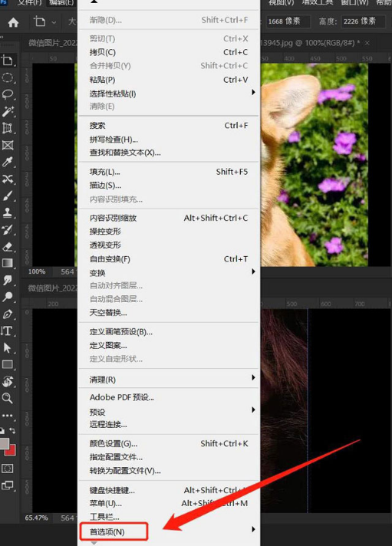Select the Vertical Type tool
The width and height of the screenshot is (392, 546).
[8, 331]
